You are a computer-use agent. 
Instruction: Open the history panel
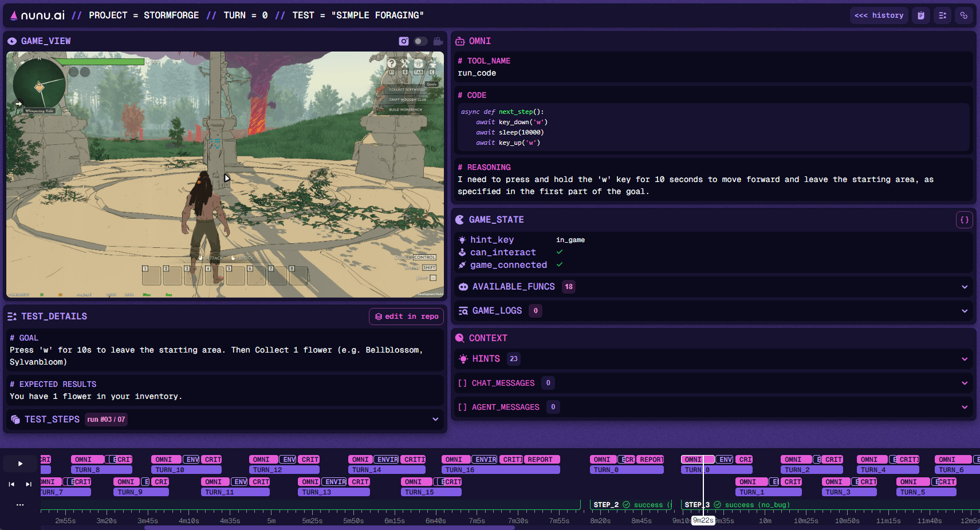(879, 15)
